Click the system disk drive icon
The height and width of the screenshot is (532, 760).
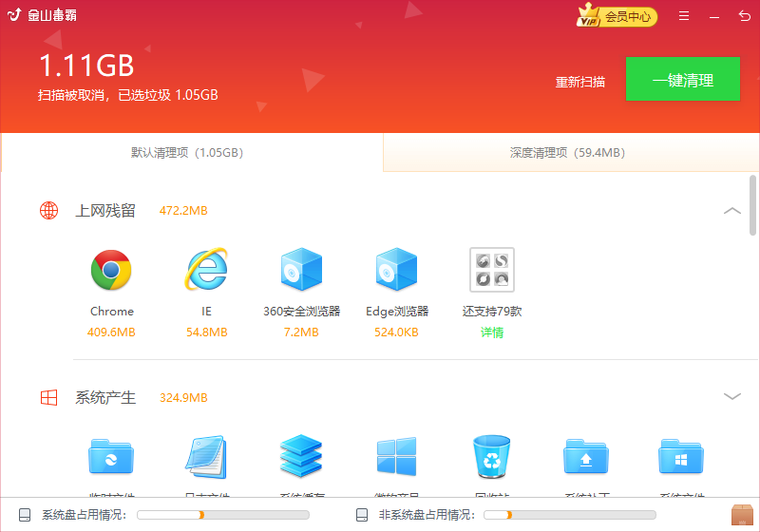(25, 515)
